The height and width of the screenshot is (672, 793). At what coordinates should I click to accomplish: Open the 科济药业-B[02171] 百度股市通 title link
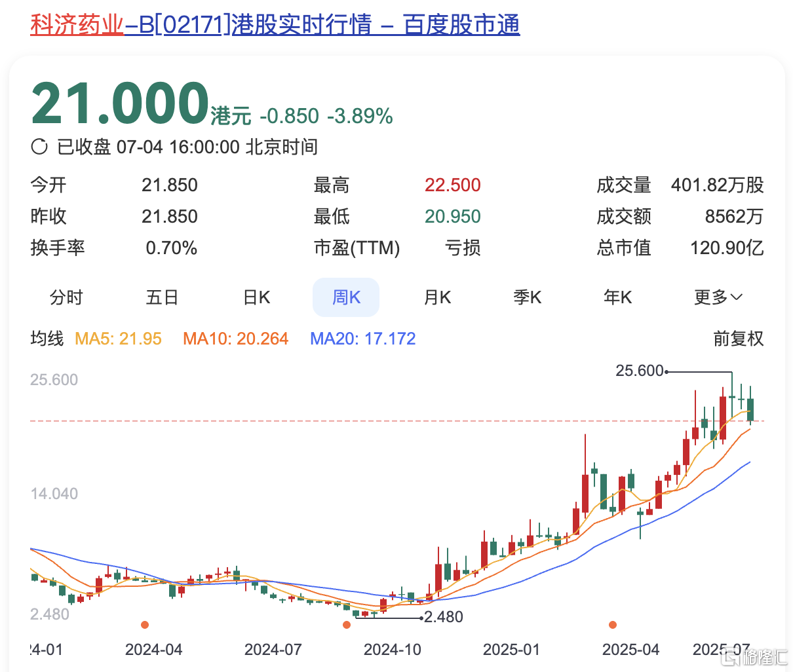(275, 25)
